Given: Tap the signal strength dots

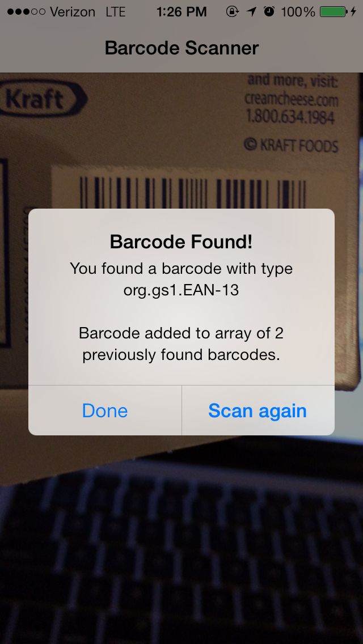Looking at the screenshot, I should (26, 12).
